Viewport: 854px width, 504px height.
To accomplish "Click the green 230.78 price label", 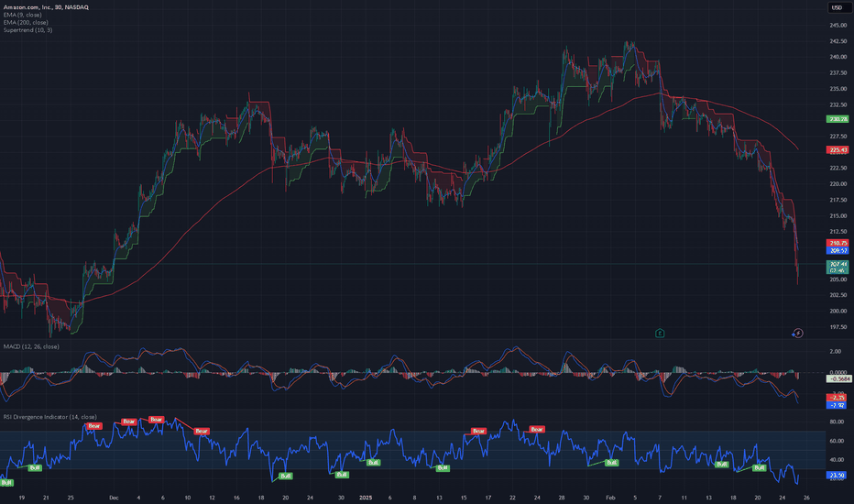I will click(x=838, y=119).
